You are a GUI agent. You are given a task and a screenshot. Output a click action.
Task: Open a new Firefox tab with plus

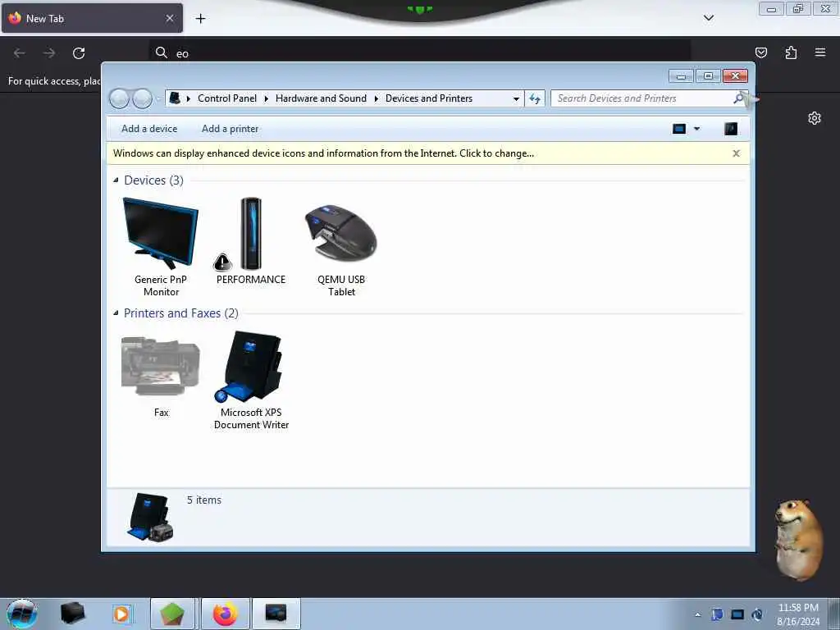[200, 19]
